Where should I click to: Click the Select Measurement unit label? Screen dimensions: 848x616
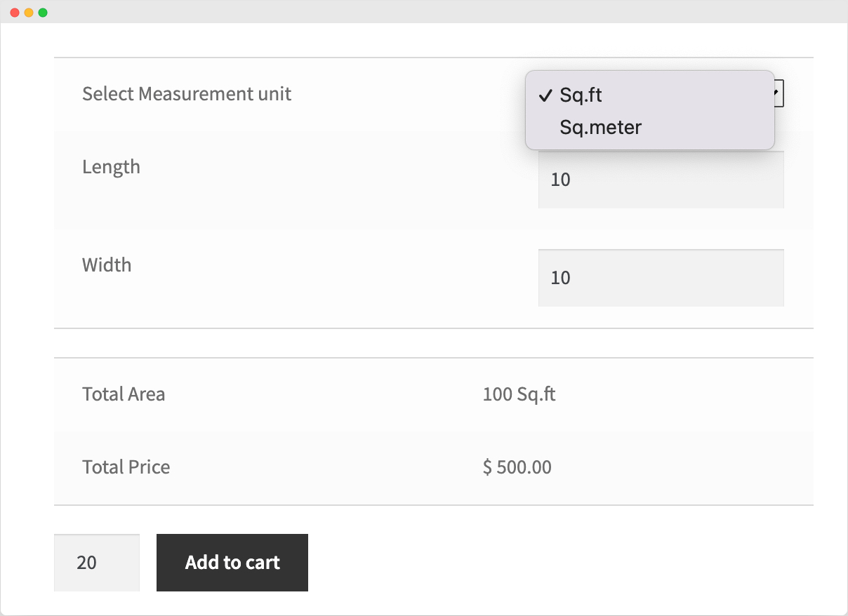coord(186,93)
